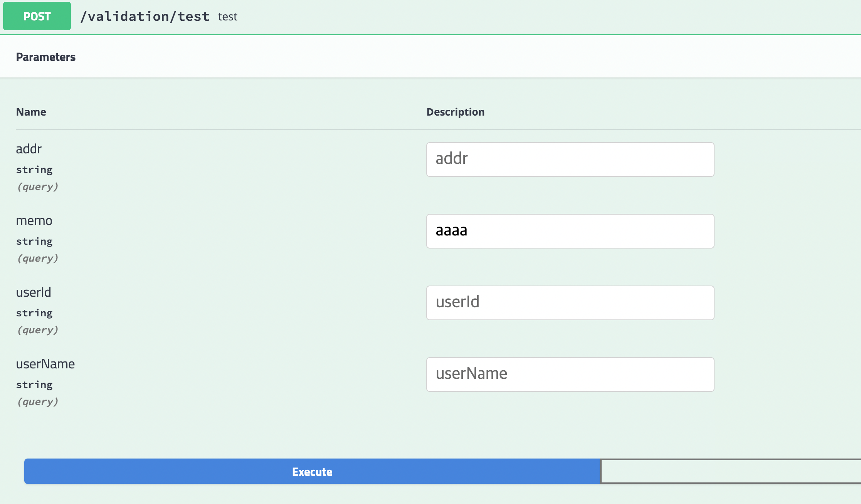Click the userName parameter name label
Screen dimensions: 861x504
click(45, 364)
